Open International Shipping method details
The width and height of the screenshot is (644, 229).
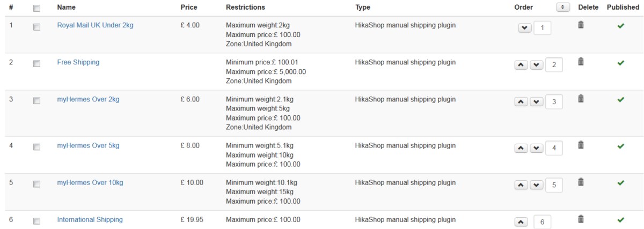pos(90,219)
